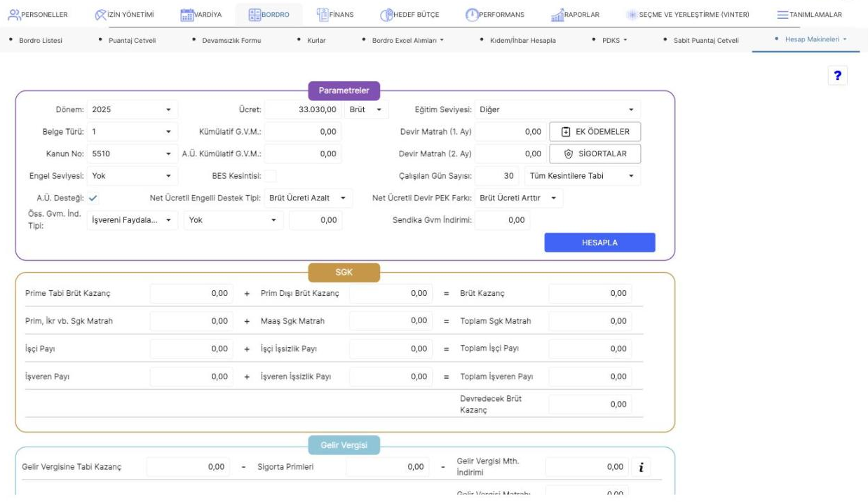868x502 pixels.
Task: Toggle the BES Kesintisi checkbox
Action: click(270, 175)
